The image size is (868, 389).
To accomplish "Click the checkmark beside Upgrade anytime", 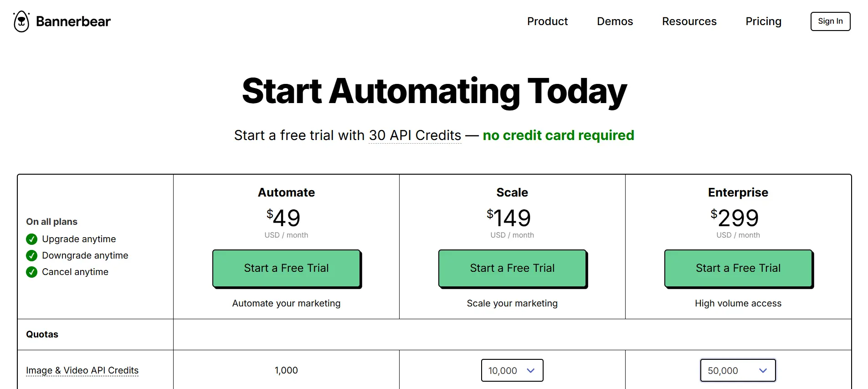I will tap(31, 239).
